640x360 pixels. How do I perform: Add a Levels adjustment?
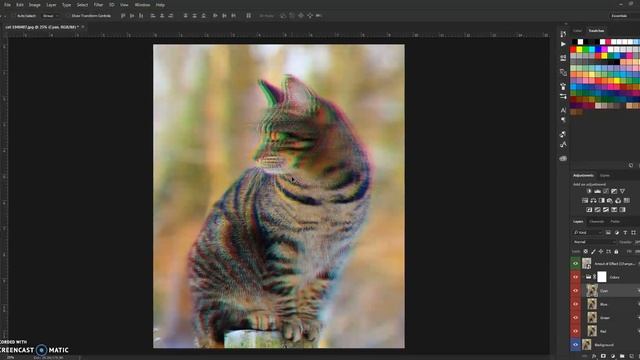point(598,191)
